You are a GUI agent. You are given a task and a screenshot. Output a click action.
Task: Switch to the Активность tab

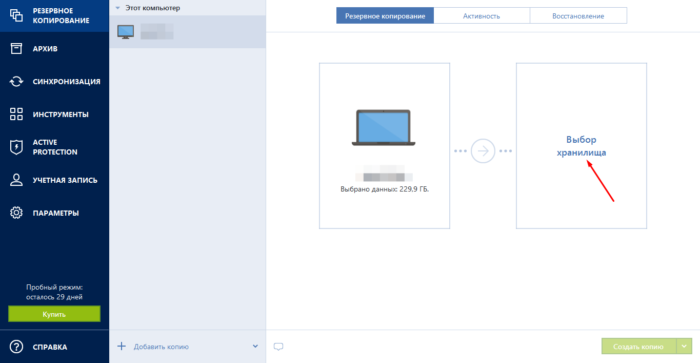[481, 16]
